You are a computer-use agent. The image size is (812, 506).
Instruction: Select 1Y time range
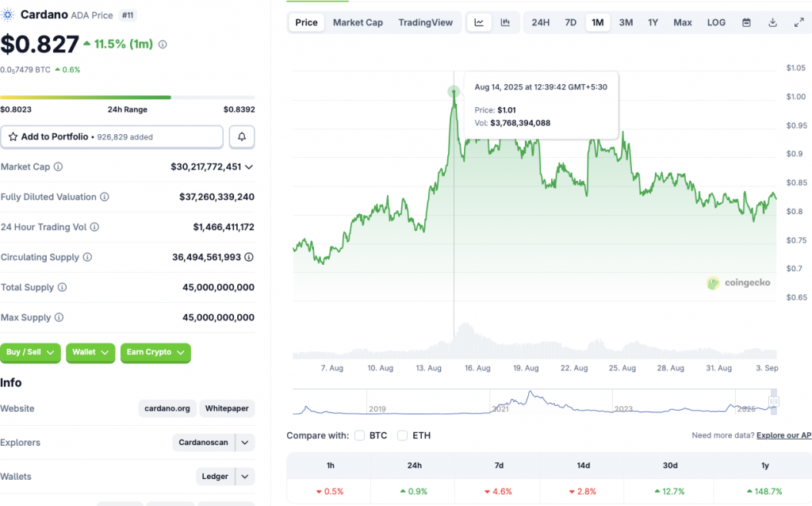click(x=653, y=22)
